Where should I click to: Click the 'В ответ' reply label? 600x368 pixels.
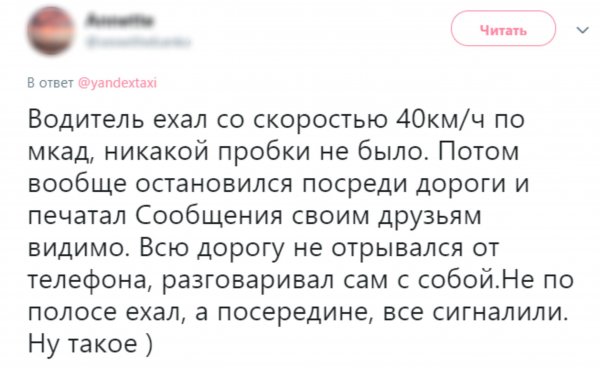[x=50, y=83]
